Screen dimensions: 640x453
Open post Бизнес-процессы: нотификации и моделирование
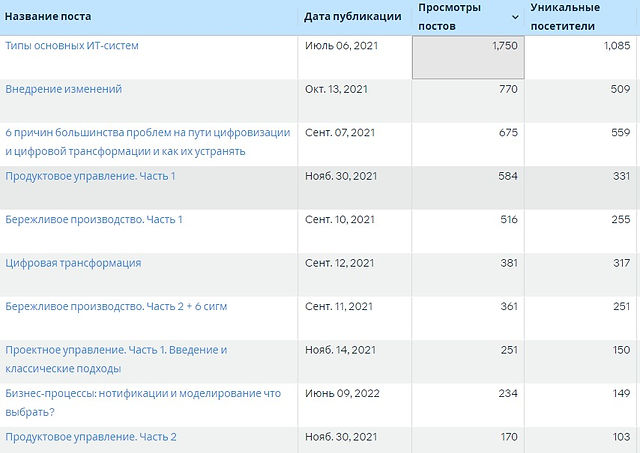point(143,402)
